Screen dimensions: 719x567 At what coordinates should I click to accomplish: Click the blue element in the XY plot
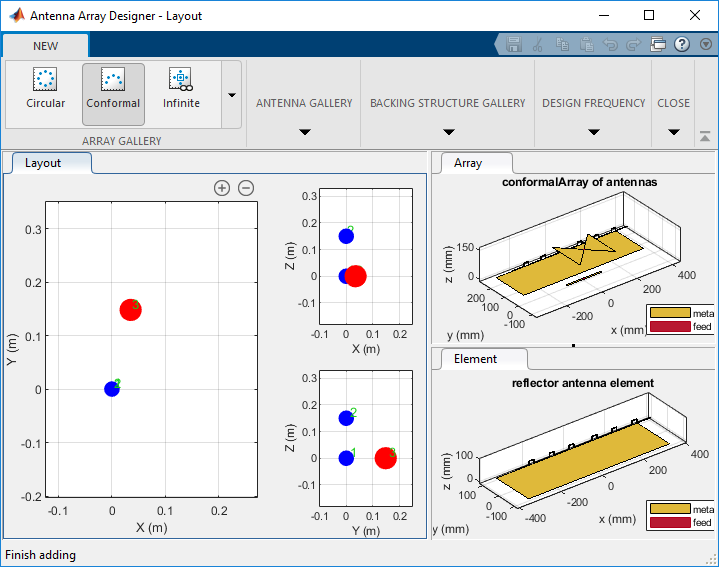[112, 389]
